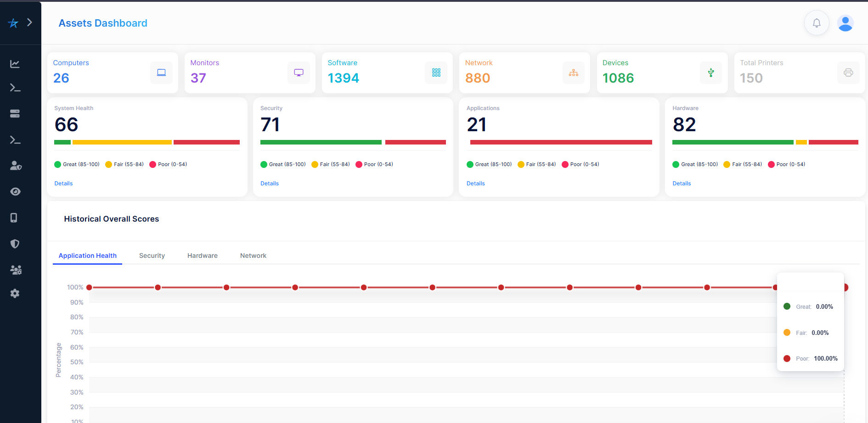Viewport: 868px width, 423px height.
Task: Open Details link under System Health
Action: (x=63, y=184)
